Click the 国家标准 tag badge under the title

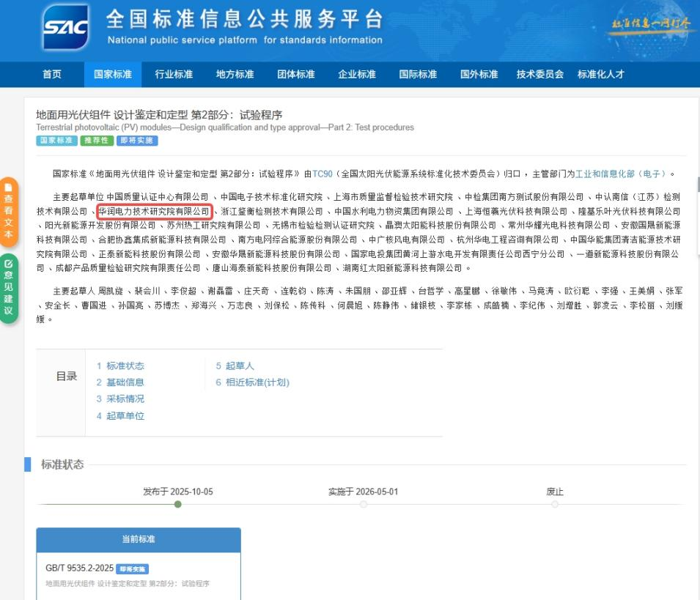pyautogui.click(x=56, y=141)
